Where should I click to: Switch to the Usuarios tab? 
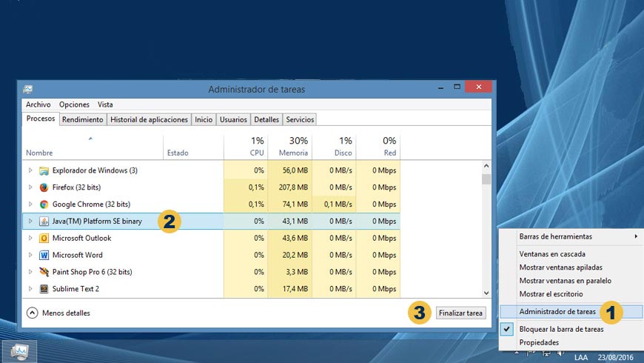coord(233,119)
